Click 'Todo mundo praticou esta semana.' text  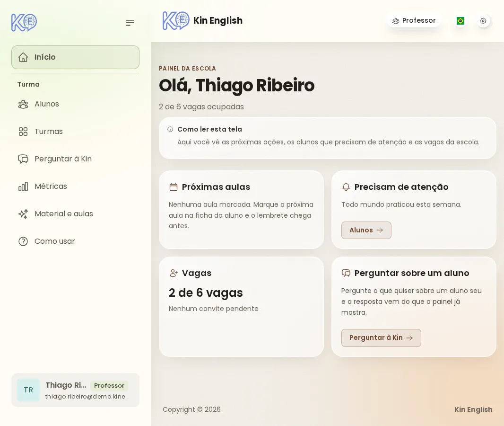401,204
